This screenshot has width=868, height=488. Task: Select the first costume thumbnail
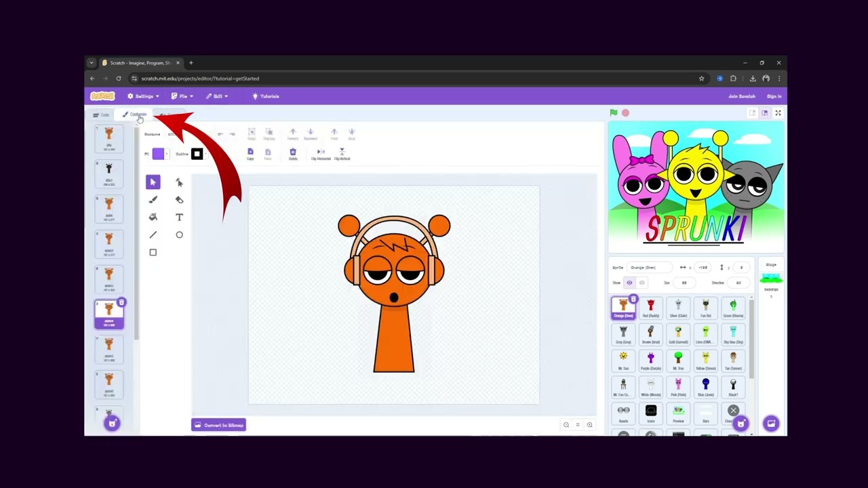(108, 138)
